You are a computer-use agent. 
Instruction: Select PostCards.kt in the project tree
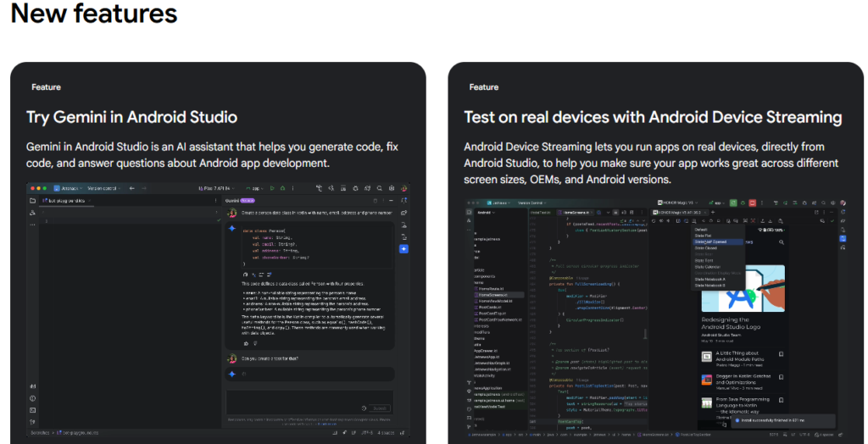tap(489, 307)
